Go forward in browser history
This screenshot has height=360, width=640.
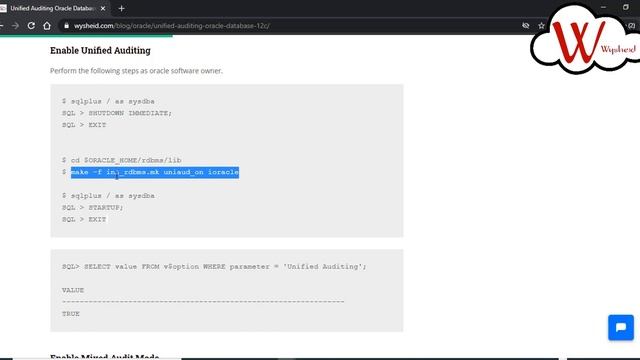16,26
